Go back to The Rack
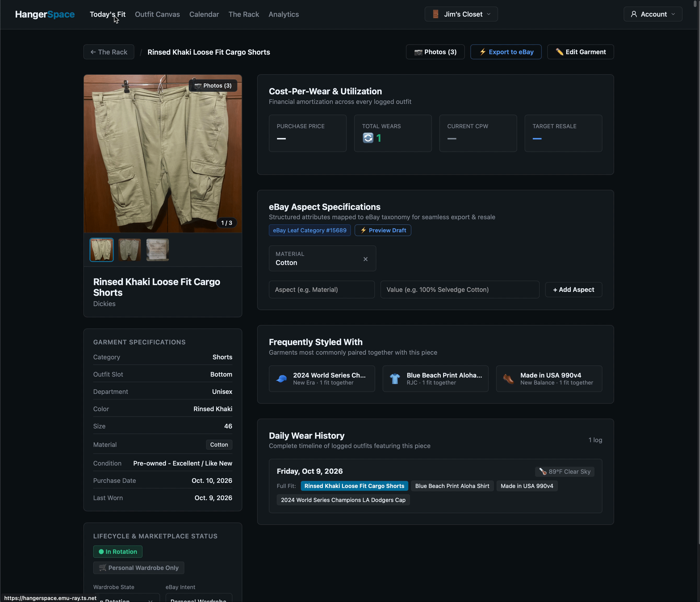The width and height of the screenshot is (700, 602). (x=109, y=52)
